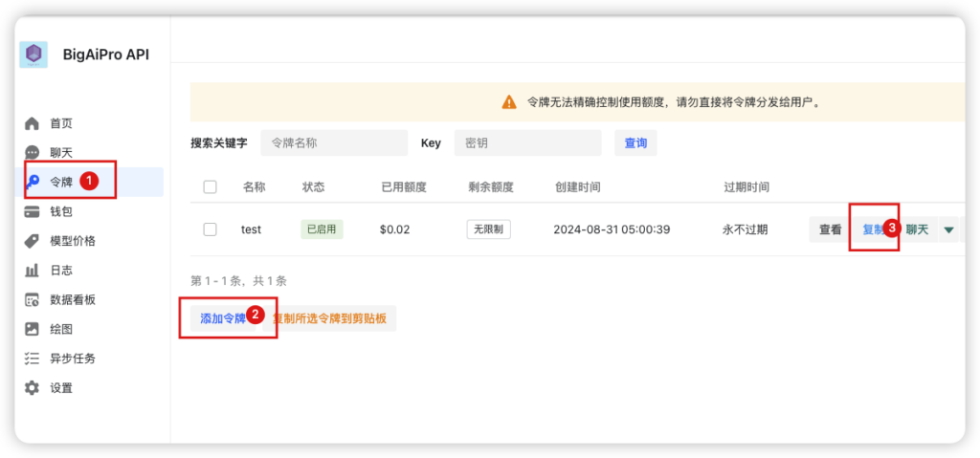Click the 第 1 - 1 条，共 1 条 pagination text
The height and width of the screenshot is (458, 980).
coord(238,281)
